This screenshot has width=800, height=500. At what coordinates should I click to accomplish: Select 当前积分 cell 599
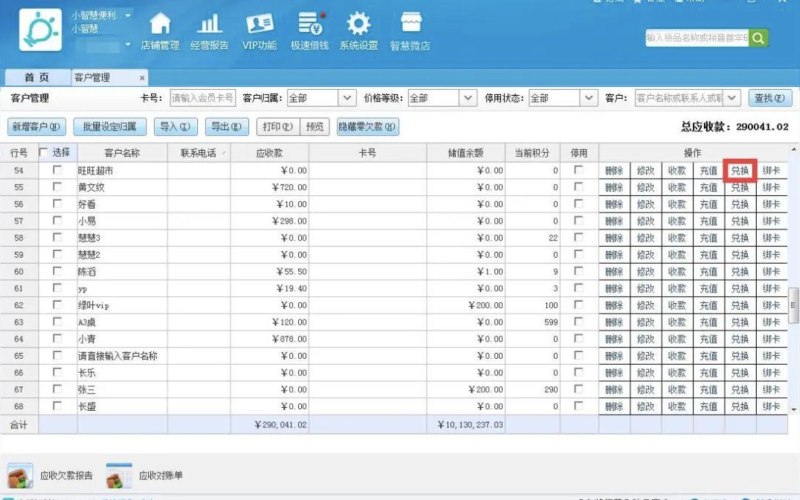pos(532,322)
